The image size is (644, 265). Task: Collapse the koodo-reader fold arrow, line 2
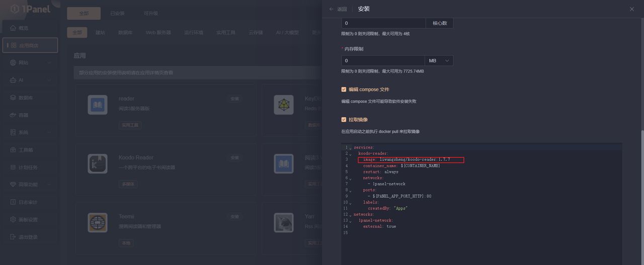click(x=351, y=154)
